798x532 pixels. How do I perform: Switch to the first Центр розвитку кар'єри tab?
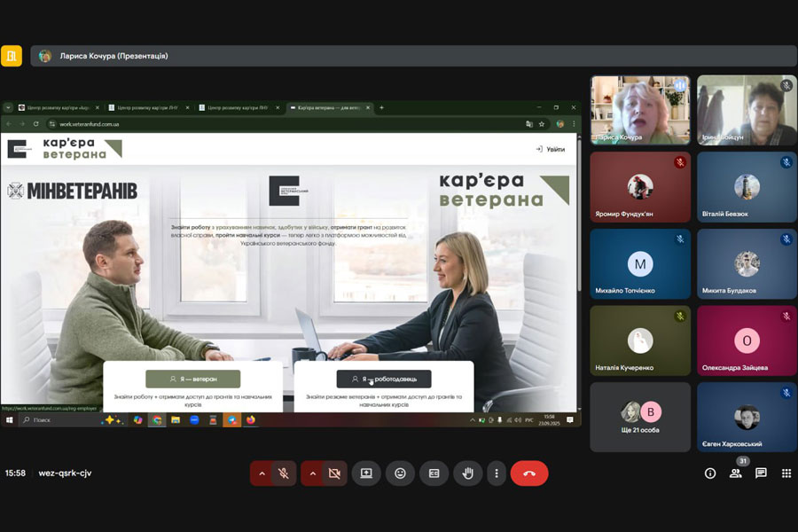58,107
